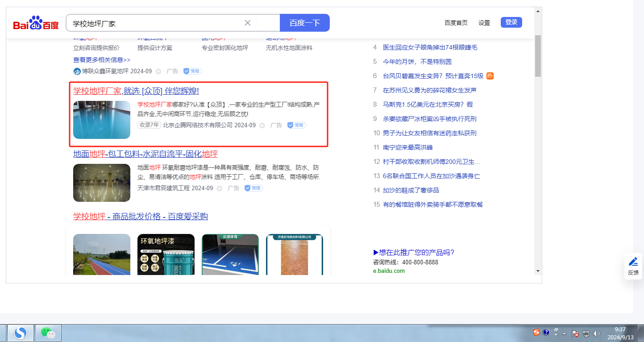Open the red and blue running track product image
Screen dimensions: 644x342
click(x=102, y=254)
